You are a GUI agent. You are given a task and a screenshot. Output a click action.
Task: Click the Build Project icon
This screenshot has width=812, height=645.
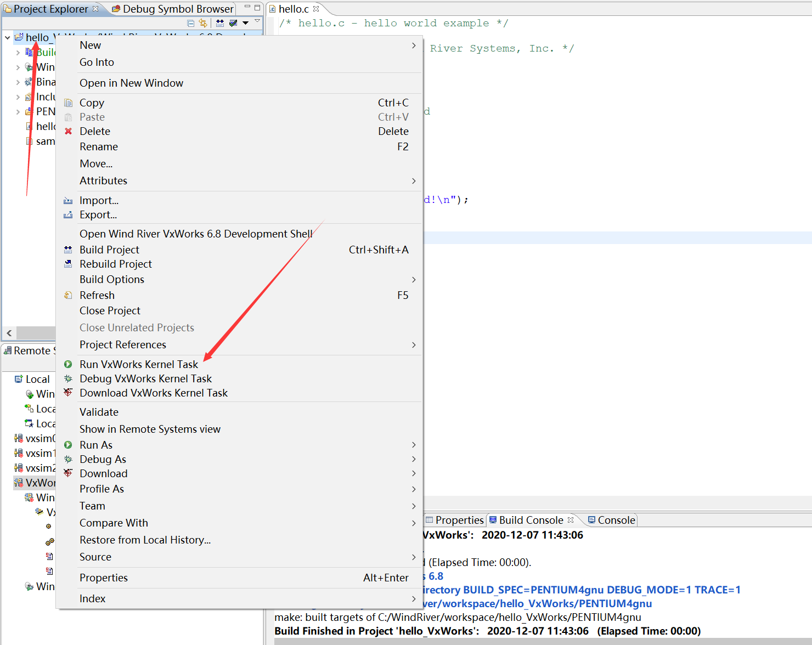tap(68, 250)
